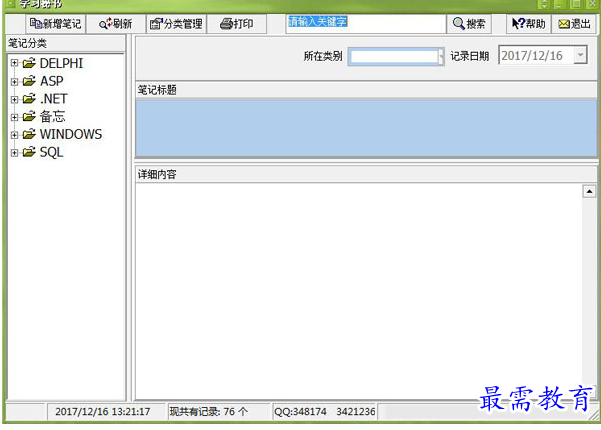The height and width of the screenshot is (430, 601).
Task: Expand the WINDOWS tree node
Action: [x=15, y=135]
